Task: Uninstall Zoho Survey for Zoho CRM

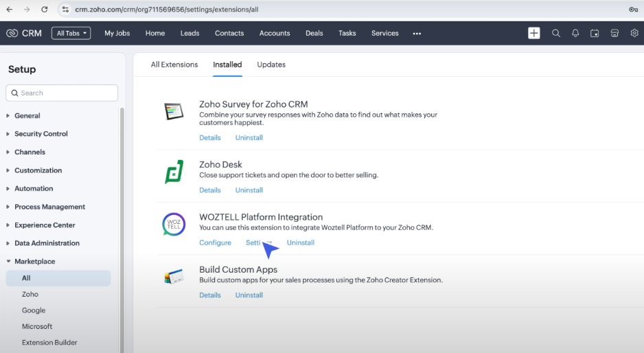Action: click(249, 137)
